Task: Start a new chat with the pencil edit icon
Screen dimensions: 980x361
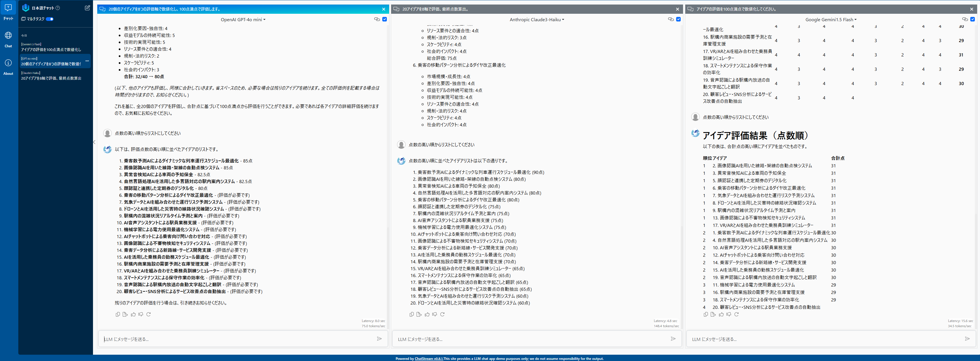Action: point(87,8)
